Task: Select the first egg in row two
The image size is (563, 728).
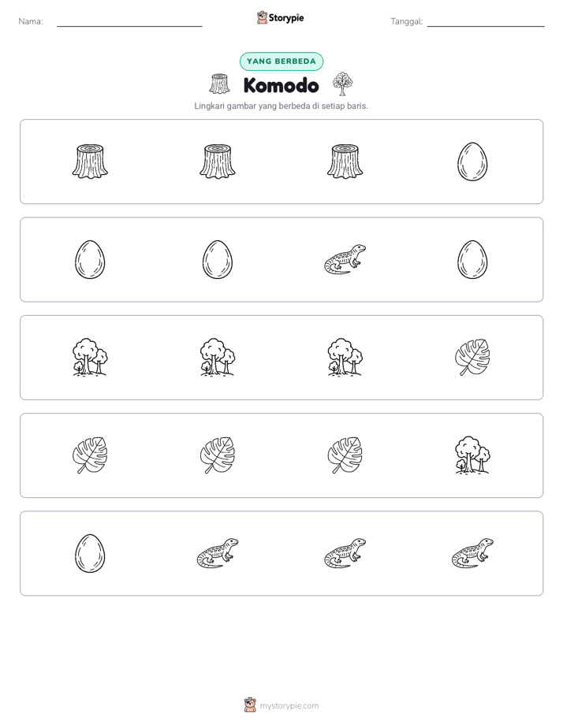Action: click(90, 259)
